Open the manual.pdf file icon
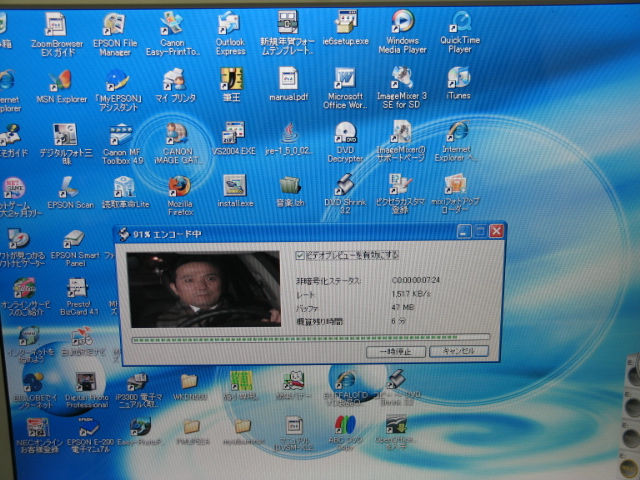This screenshot has width=640, height=480. (x=288, y=79)
